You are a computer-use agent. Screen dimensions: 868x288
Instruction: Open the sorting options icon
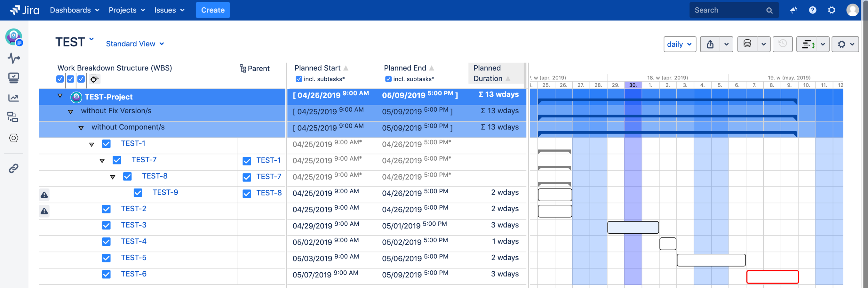tap(808, 44)
